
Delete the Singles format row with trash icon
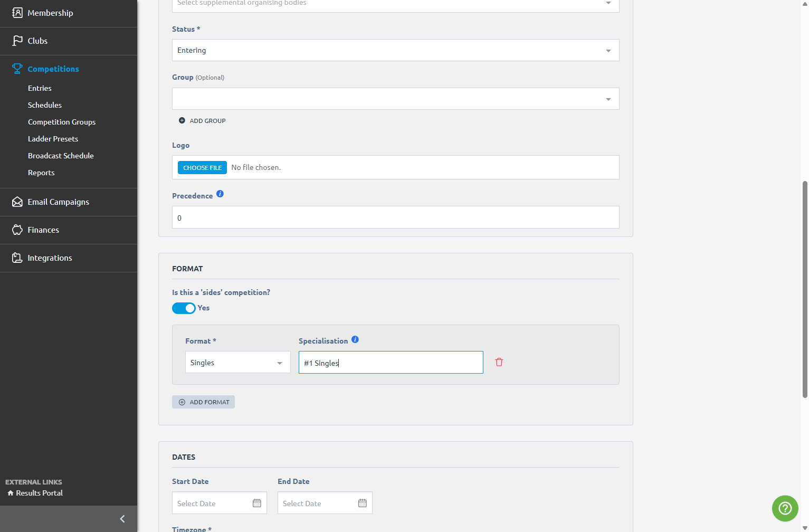coord(499,362)
